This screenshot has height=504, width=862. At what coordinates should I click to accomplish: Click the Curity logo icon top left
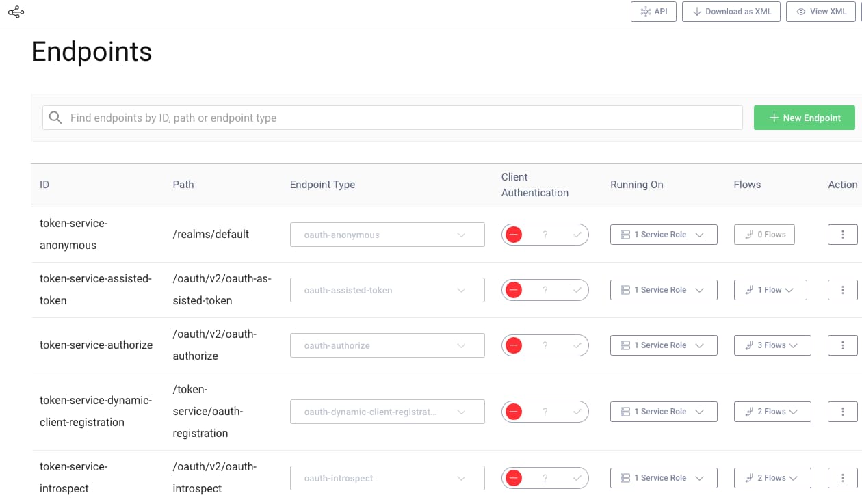pyautogui.click(x=16, y=12)
